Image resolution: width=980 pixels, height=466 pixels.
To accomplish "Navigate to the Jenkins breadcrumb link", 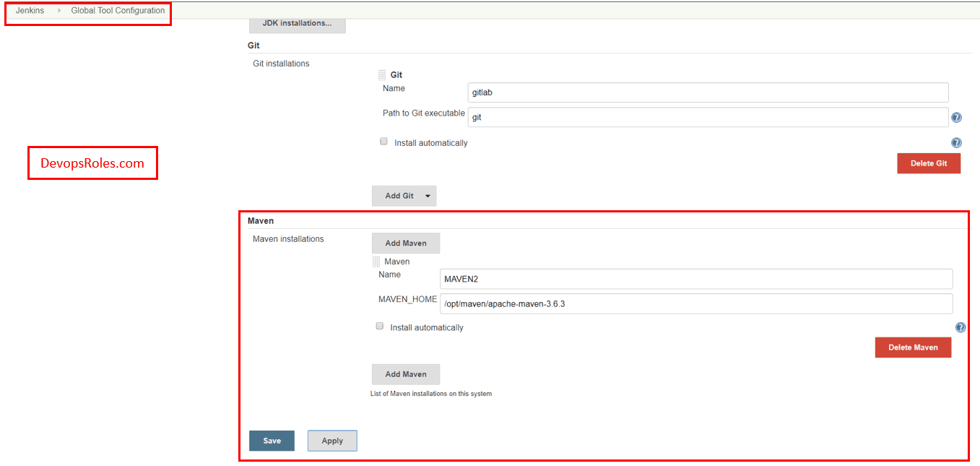I will 30,10.
